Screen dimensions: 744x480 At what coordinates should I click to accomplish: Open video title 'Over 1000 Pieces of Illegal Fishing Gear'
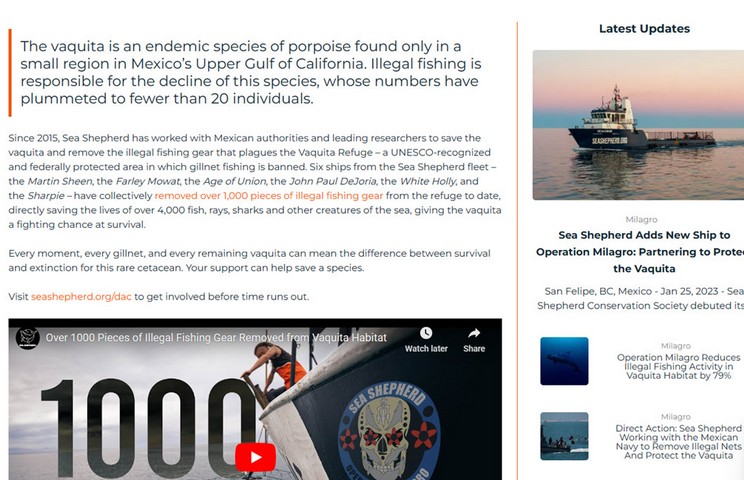(x=216, y=338)
